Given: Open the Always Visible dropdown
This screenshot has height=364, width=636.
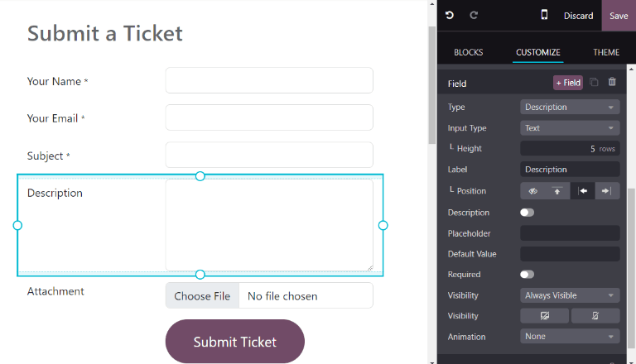Looking at the screenshot, I should [x=570, y=295].
